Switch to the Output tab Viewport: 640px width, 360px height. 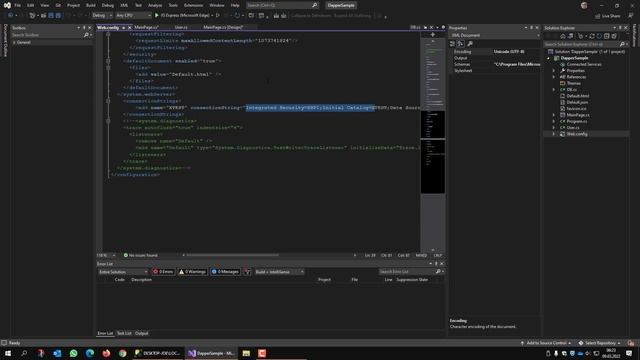click(142, 333)
